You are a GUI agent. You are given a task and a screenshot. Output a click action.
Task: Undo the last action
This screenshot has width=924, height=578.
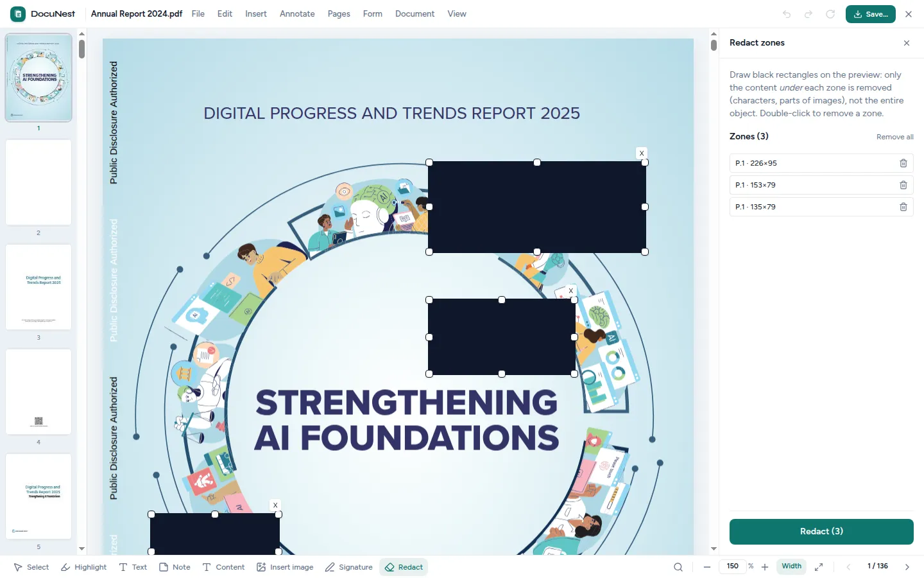[x=787, y=14]
